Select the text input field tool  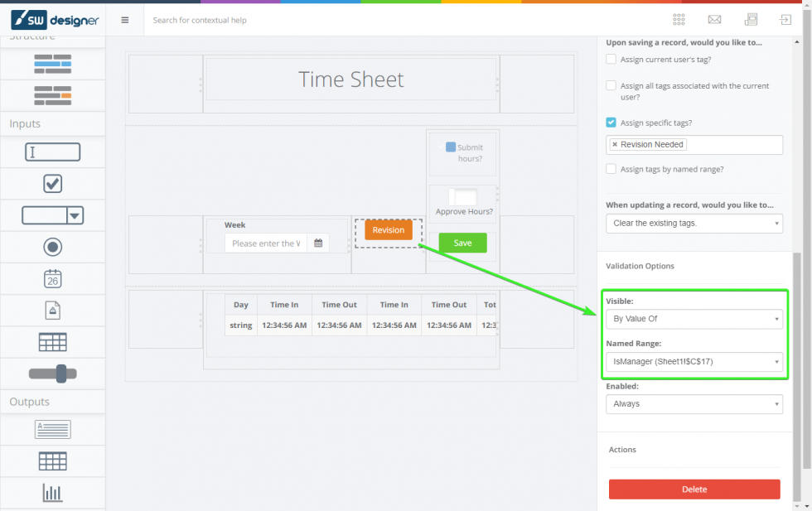[x=53, y=152]
